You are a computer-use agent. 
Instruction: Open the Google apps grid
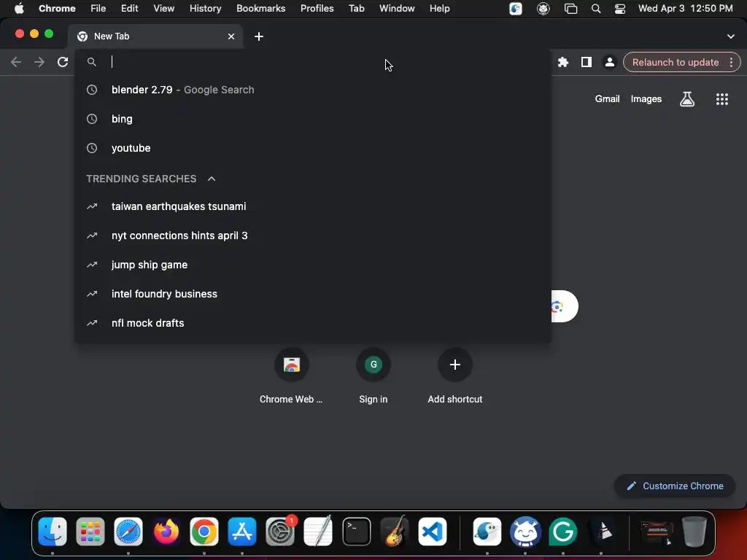721,99
